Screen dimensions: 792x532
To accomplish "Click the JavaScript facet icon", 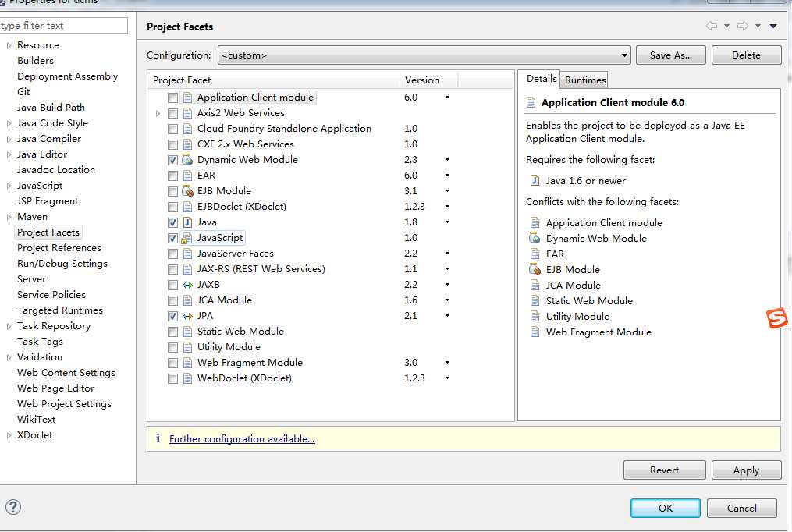I will (x=187, y=238).
